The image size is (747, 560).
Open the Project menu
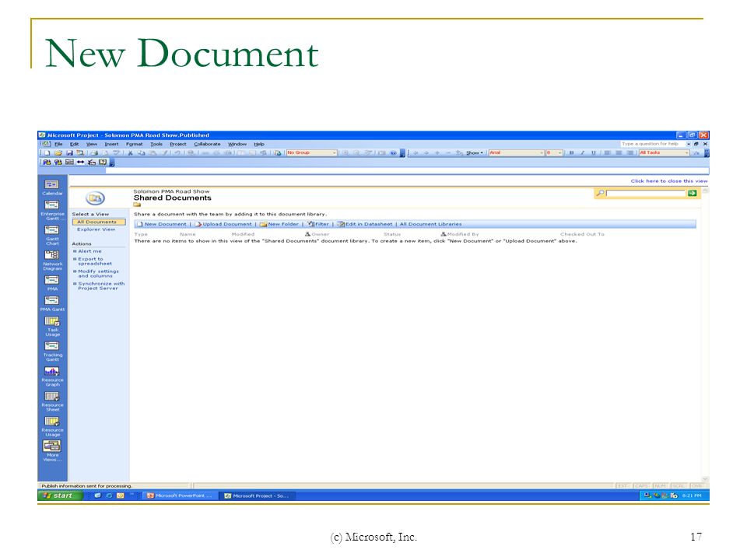click(x=178, y=144)
